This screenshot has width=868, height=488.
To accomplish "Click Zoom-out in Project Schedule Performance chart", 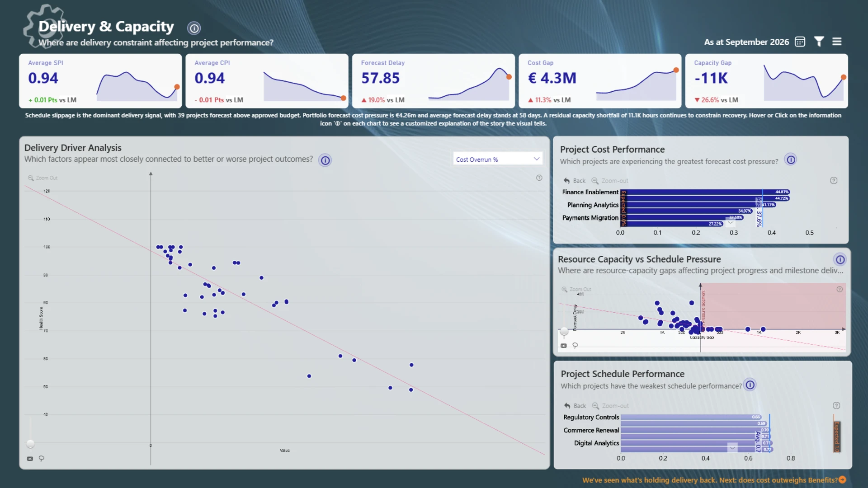I will point(610,406).
